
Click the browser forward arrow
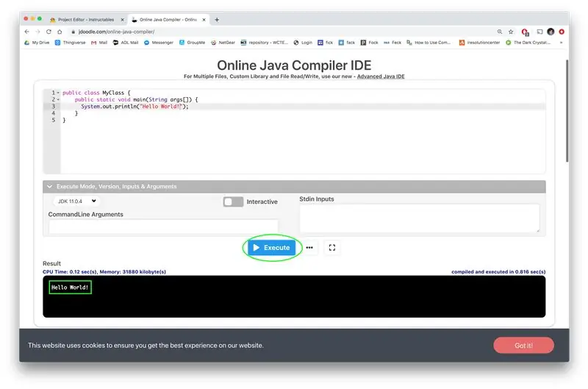coord(37,32)
